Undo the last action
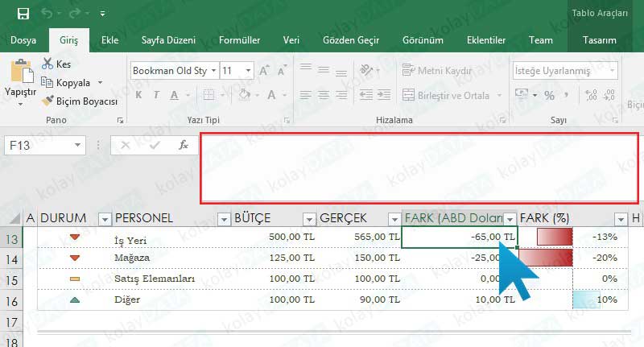 (x=47, y=14)
